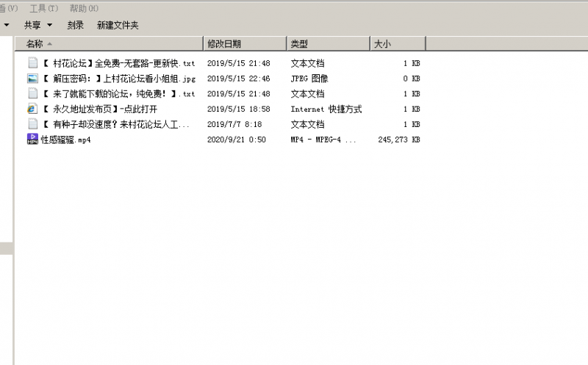Click the dropdown arrow left of 共享
The image size is (588, 365).
click(7, 25)
